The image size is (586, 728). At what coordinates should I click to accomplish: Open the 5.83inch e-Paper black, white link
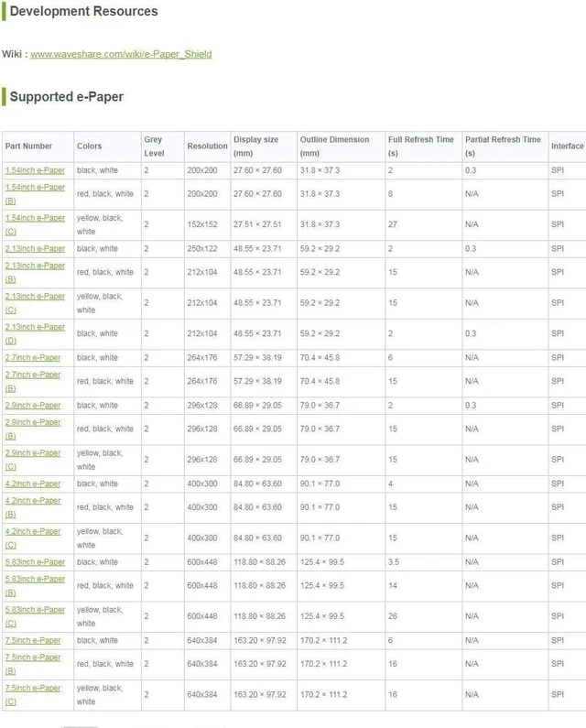tap(35, 562)
